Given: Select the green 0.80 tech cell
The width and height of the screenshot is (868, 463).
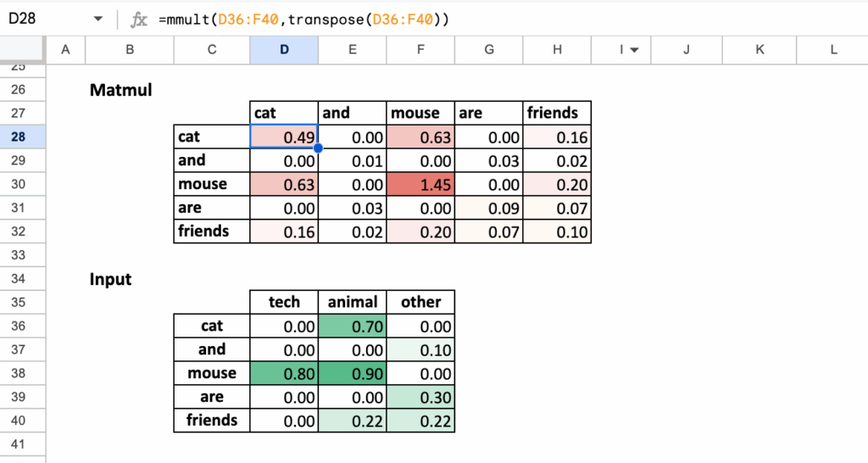Looking at the screenshot, I should click(x=284, y=373).
